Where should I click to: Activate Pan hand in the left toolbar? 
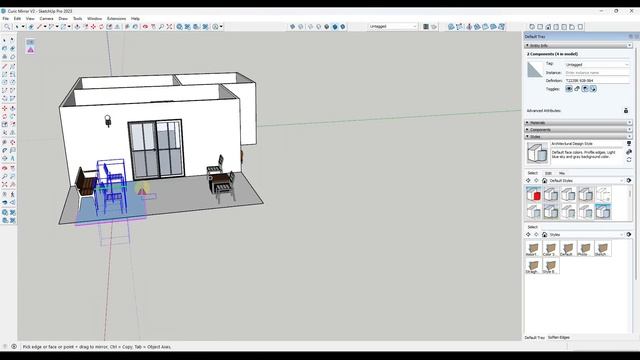point(13,168)
